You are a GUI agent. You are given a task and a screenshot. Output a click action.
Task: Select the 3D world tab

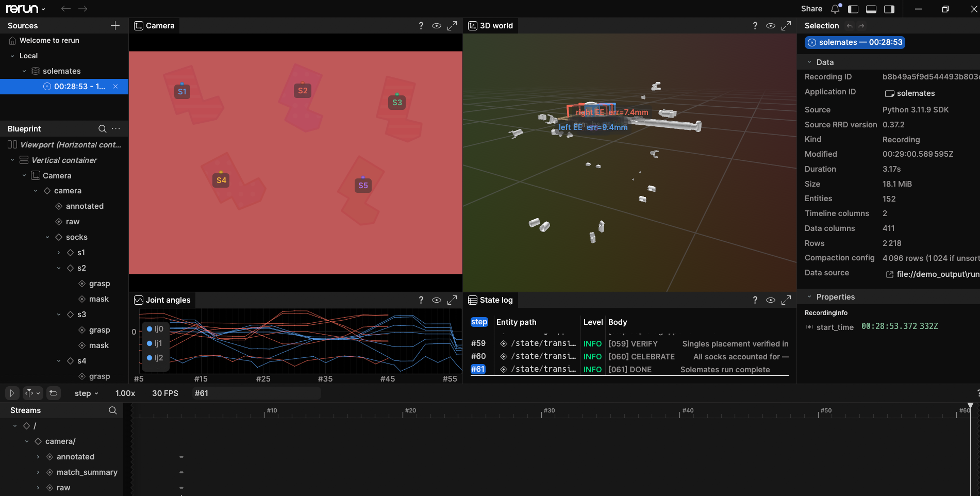tap(490, 26)
